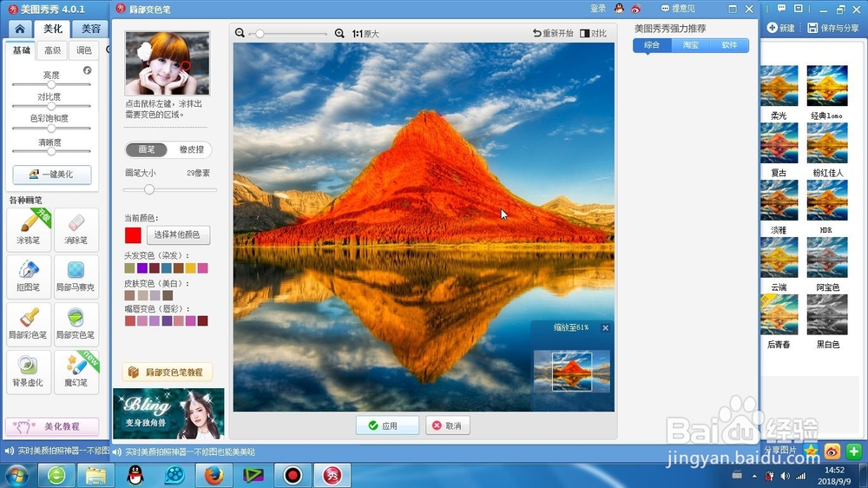Open file explorer folder in taskbar
The image size is (868, 488).
pos(95,475)
